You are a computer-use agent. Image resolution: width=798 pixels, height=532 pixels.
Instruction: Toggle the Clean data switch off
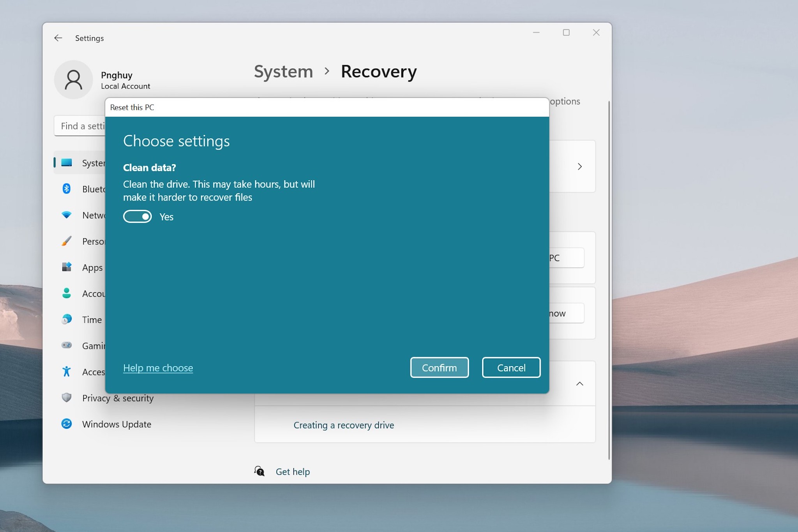click(x=138, y=217)
